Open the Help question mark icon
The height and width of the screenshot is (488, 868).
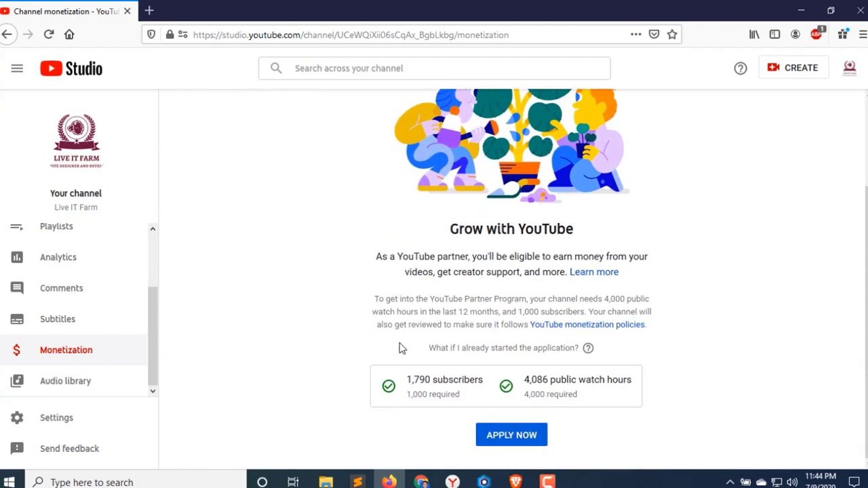tap(741, 68)
